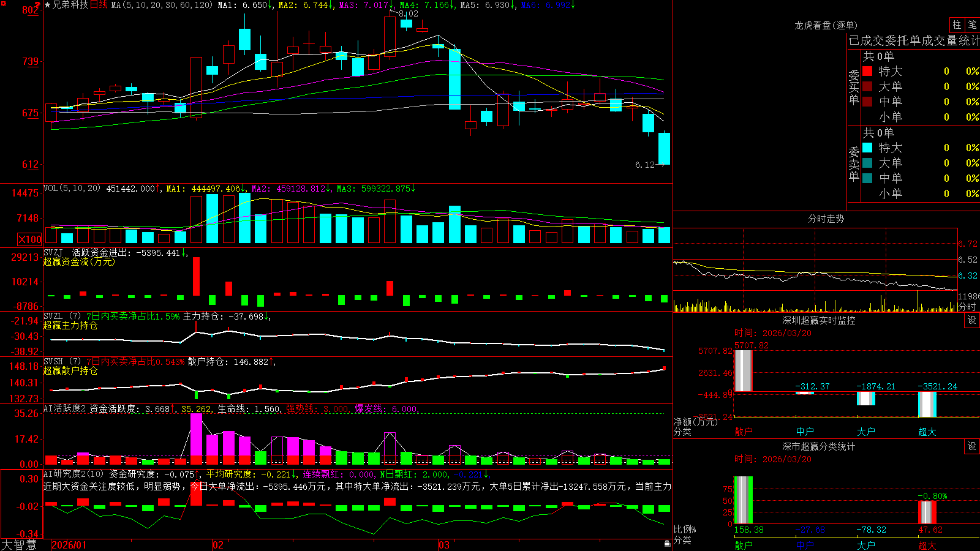Screen dimensions: 980x551
Task: Click the teal 中单 sell-order swatch
Action: click(867, 178)
